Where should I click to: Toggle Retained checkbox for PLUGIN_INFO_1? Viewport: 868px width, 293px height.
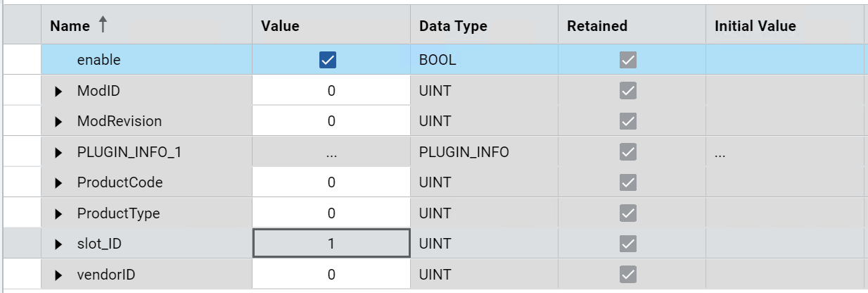click(x=627, y=152)
